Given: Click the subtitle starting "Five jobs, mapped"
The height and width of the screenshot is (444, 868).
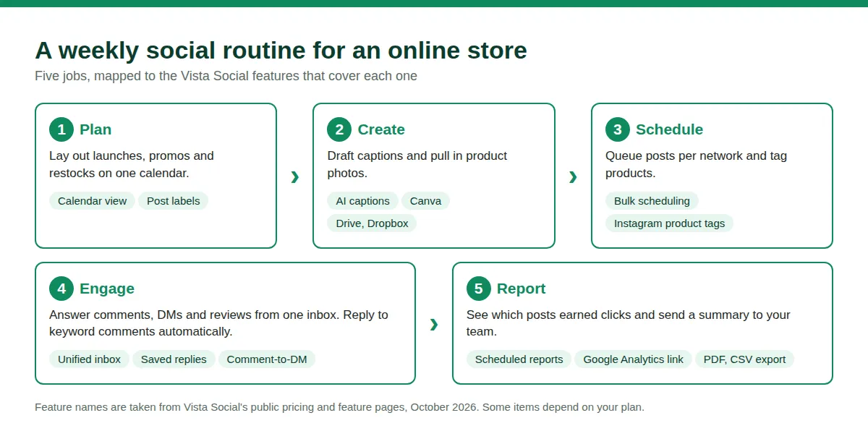Looking at the screenshot, I should pyautogui.click(x=226, y=76).
